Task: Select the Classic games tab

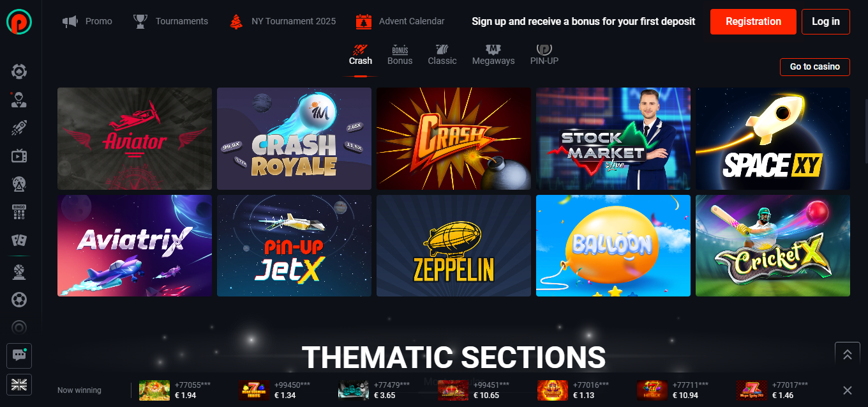Action: click(x=442, y=56)
